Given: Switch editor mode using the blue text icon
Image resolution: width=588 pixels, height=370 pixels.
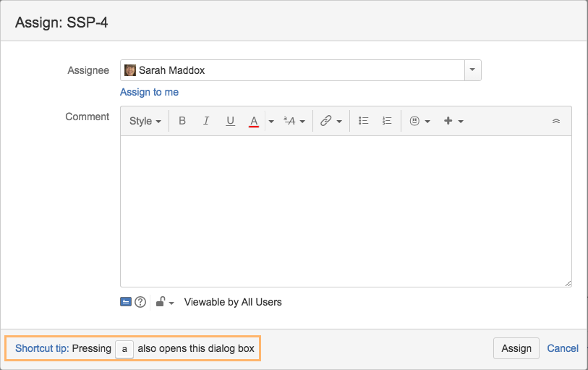Looking at the screenshot, I should coord(126,302).
